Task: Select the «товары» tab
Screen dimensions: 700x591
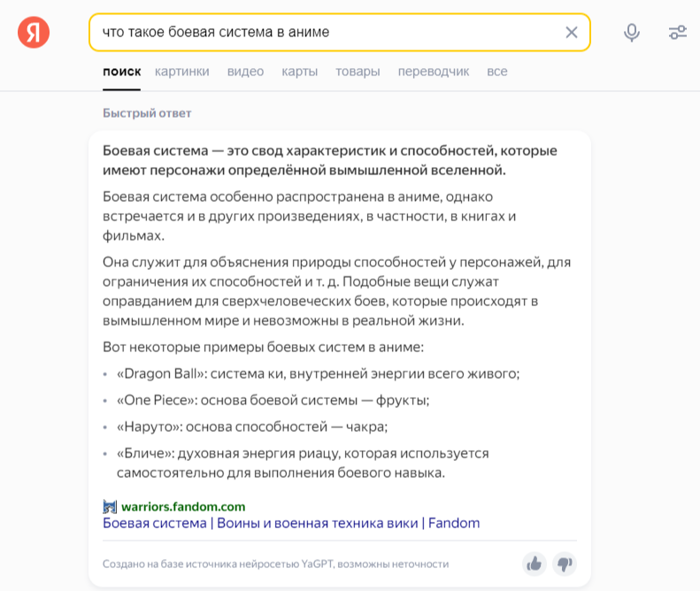Action: tap(358, 72)
